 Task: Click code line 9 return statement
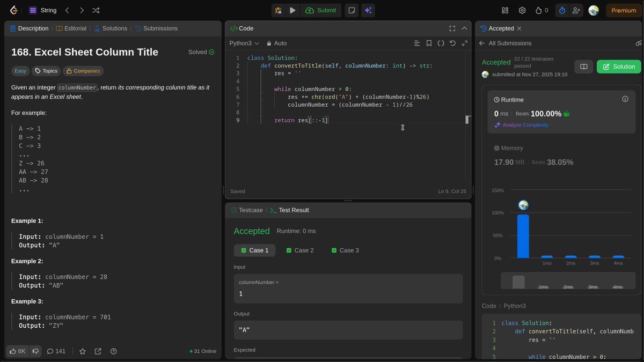point(301,120)
